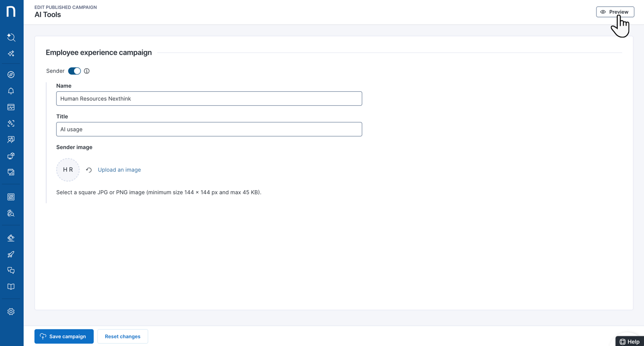The height and width of the screenshot is (346, 644).
Task: Click into the sender Name field
Action: pyautogui.click(x=209, y=98)
